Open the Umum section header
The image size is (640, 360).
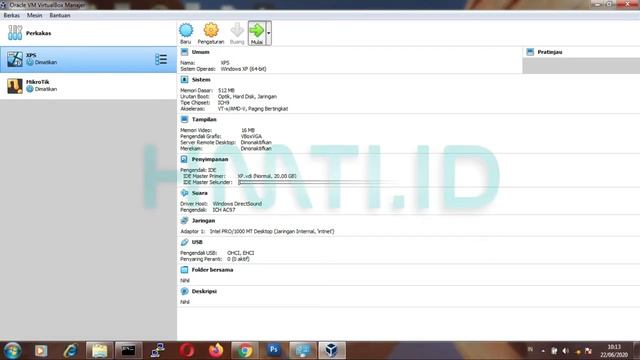[x=200, y=52]
